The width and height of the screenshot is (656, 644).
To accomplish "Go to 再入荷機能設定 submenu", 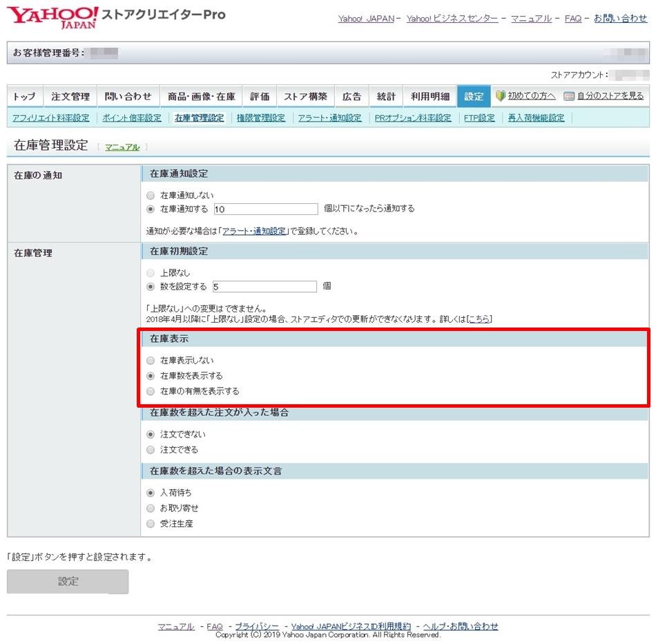I will [537, 118].
